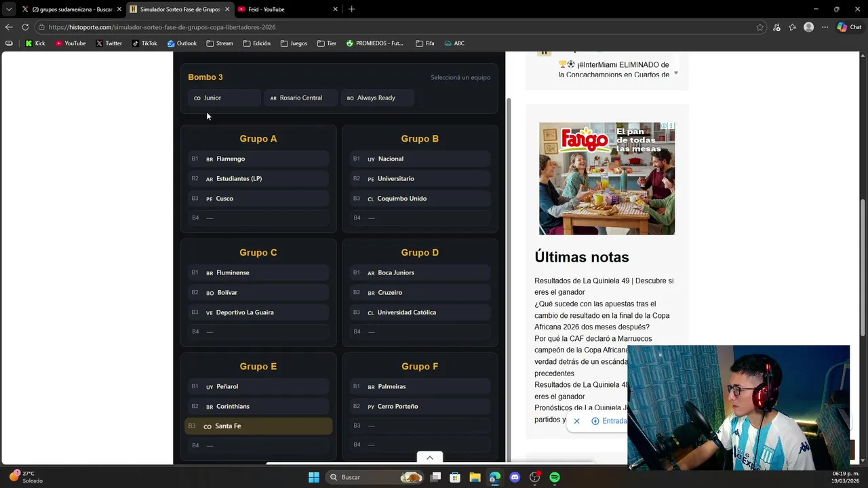
Task: Click the Fargo bread advertisement
Action: click(607, 179)
